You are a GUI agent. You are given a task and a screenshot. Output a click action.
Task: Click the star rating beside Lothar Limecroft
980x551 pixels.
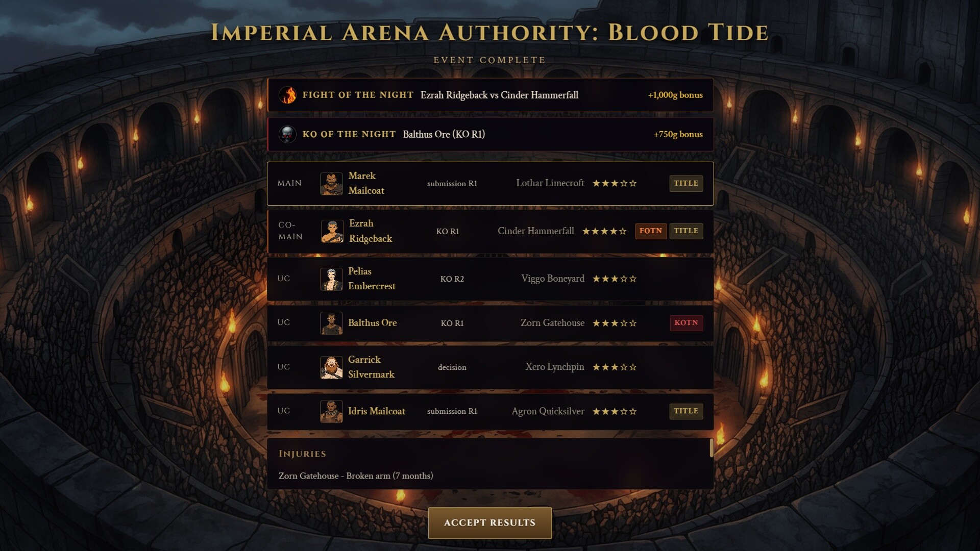[615, 183]
